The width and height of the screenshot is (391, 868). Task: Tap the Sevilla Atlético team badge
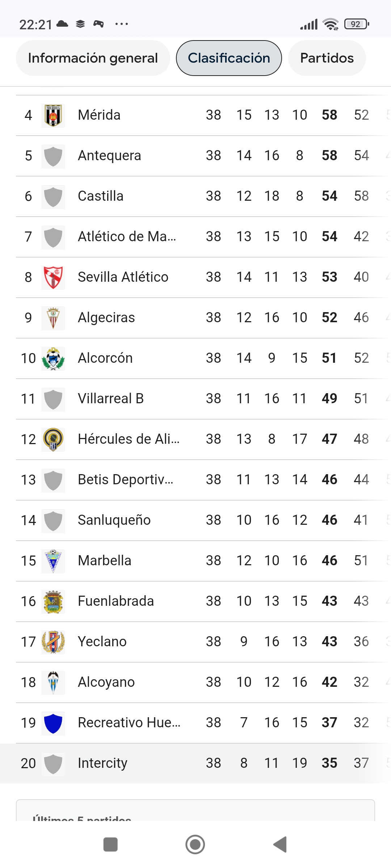[53, 277]
